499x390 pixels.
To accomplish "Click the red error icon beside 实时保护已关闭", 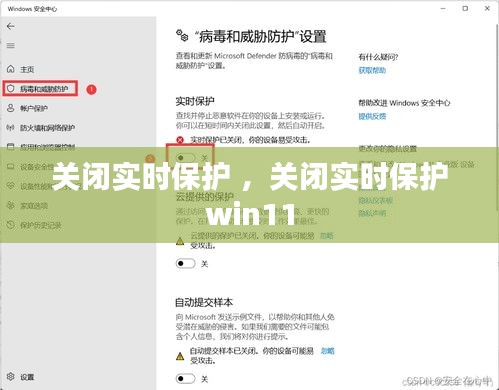I will [180, 140].
